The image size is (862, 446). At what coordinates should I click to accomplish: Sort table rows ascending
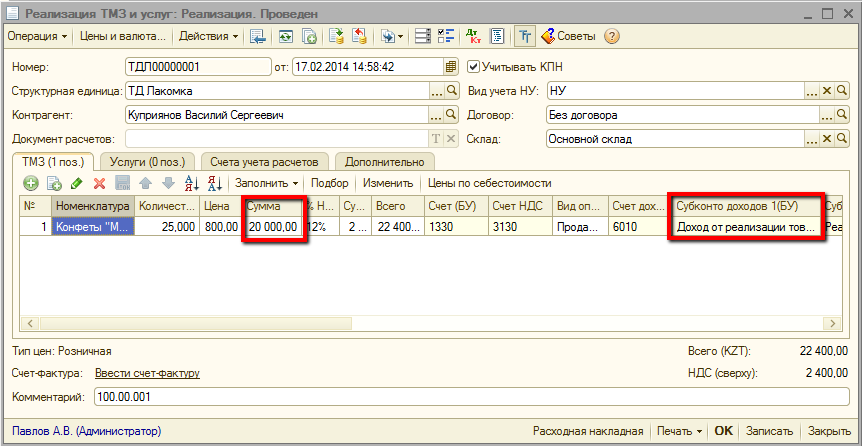[x=193, y=184]
